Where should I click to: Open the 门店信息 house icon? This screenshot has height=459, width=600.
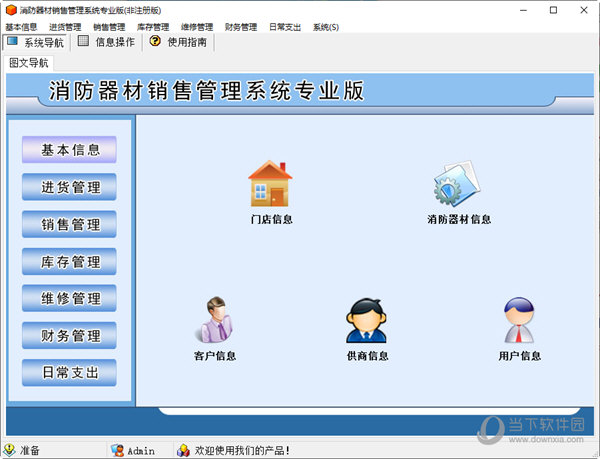(x=270, y=184)
